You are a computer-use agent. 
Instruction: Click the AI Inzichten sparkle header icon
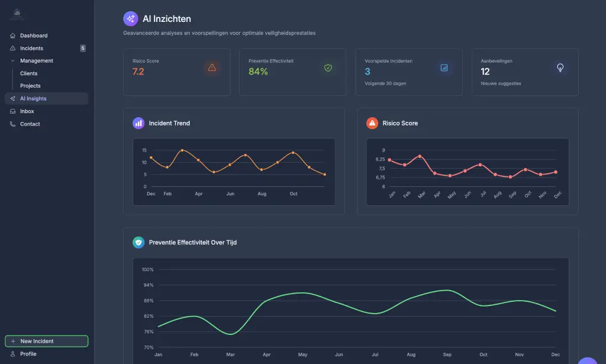click(x=130, y=18)
